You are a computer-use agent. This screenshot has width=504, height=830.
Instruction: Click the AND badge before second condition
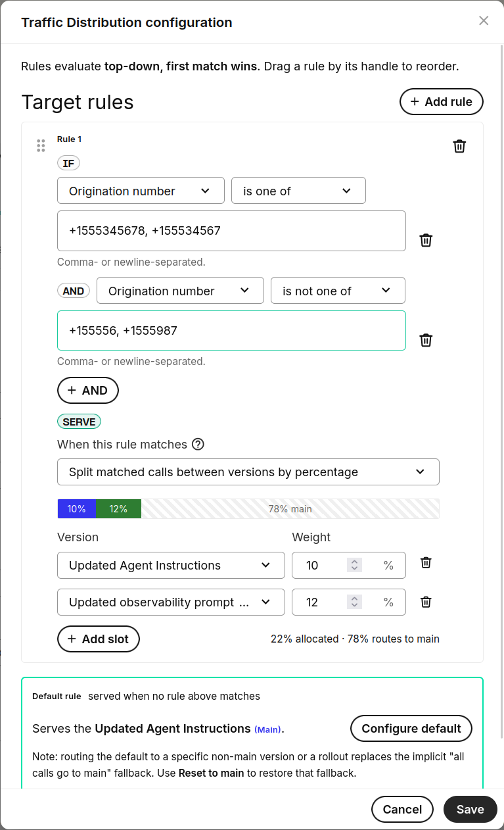(x=74, y=291)
